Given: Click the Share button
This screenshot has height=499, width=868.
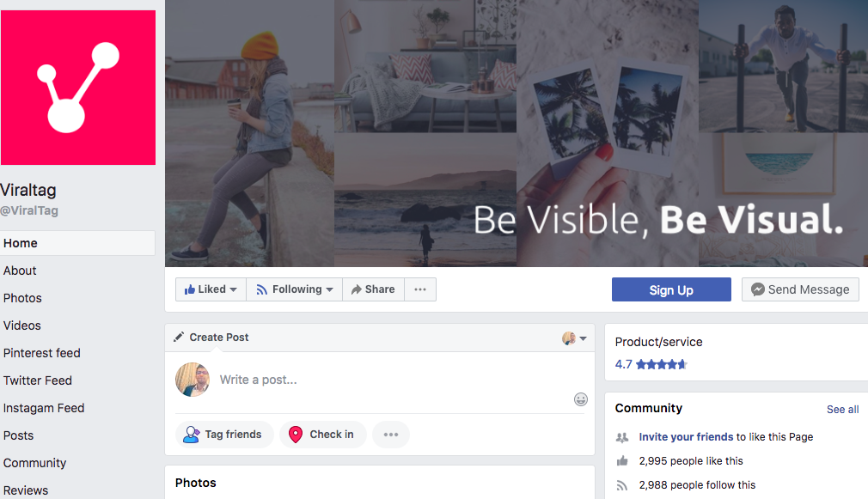Looking at the screenshot, I should coord(372,289).
